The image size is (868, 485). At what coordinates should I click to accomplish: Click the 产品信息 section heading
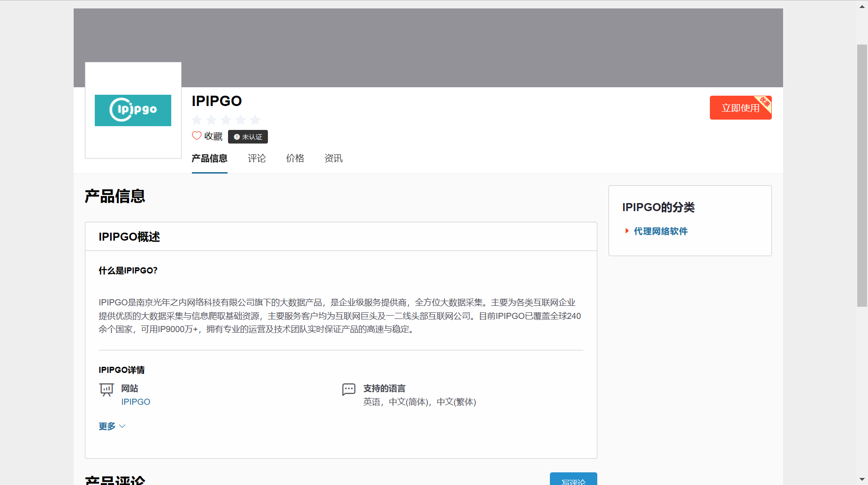[115, 196]
